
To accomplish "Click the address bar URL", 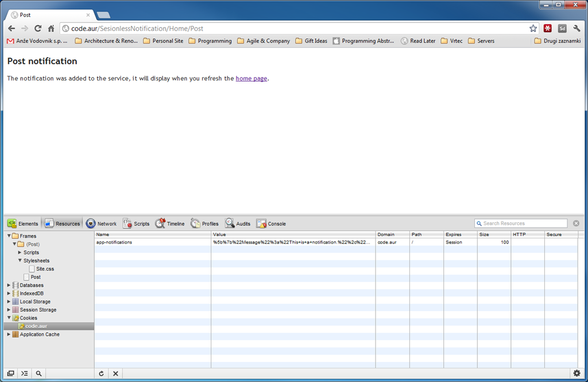I will tap(137, 29).
